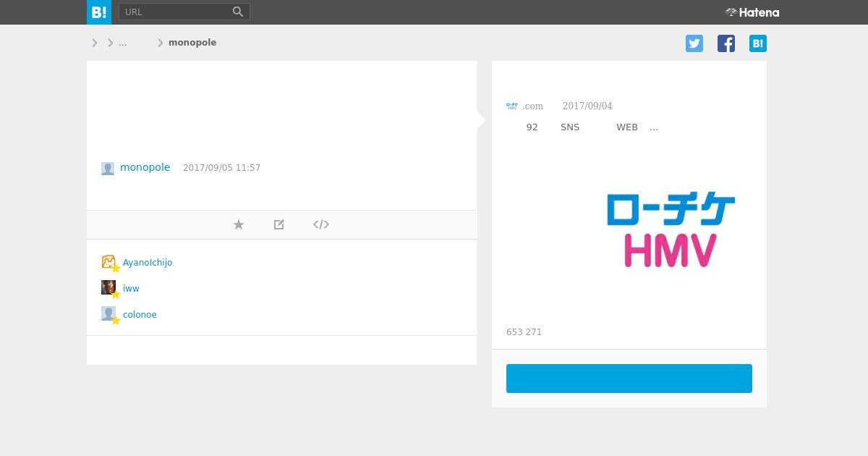Viewport: 868px width, 456px height.
Task: Open the colonoe user link
Action: click(140, 315)
